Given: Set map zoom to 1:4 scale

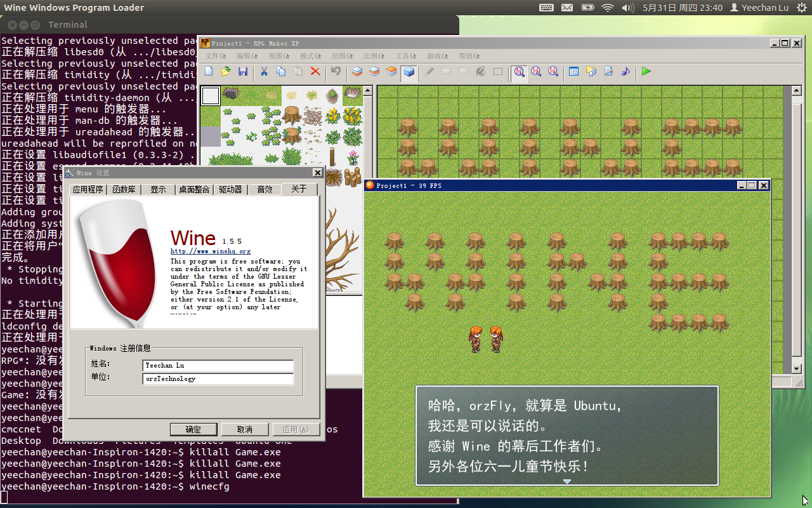Looking at the screenshot, I should (553, 72).
